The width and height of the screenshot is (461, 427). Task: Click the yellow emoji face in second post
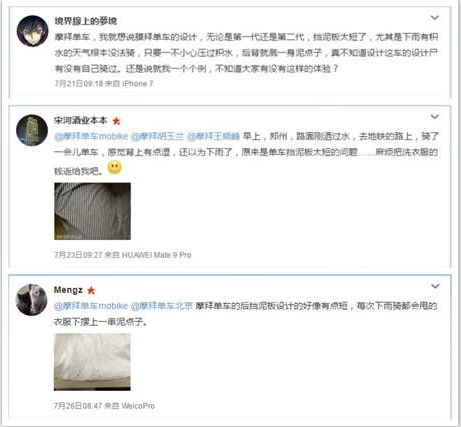(114, 168)
